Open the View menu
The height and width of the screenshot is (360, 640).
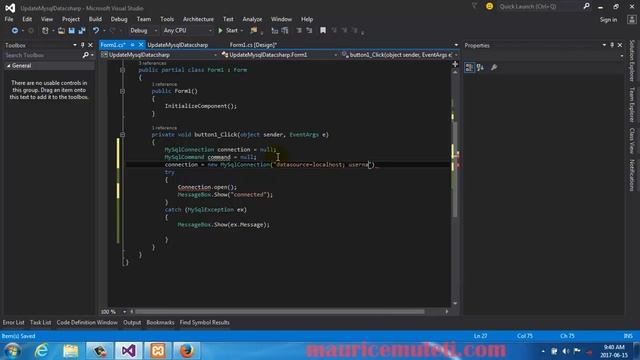click(x=47, y=19)
